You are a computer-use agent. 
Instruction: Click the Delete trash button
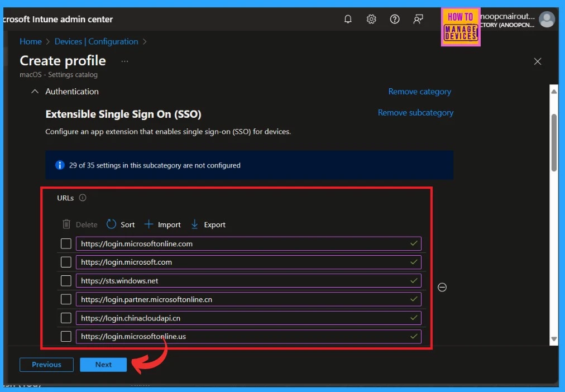point(80,224)
